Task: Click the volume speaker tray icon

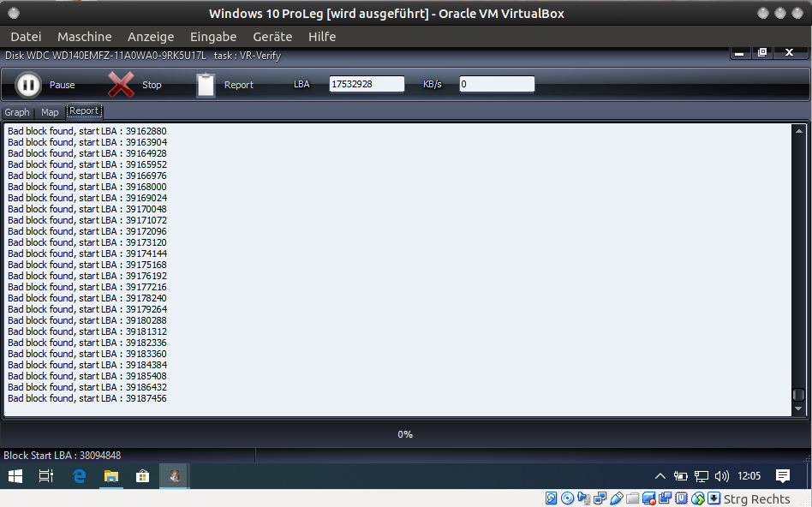Action: point(721,476)
